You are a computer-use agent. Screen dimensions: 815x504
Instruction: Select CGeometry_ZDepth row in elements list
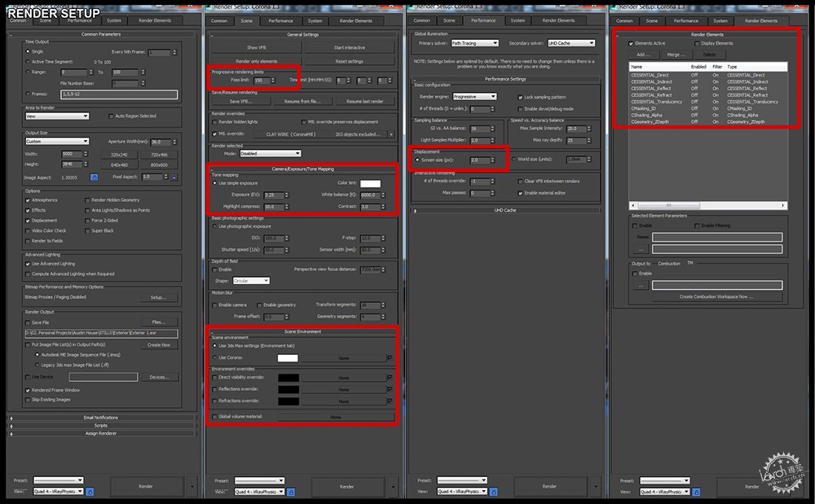pyautogui.click(x=707, y=122)
